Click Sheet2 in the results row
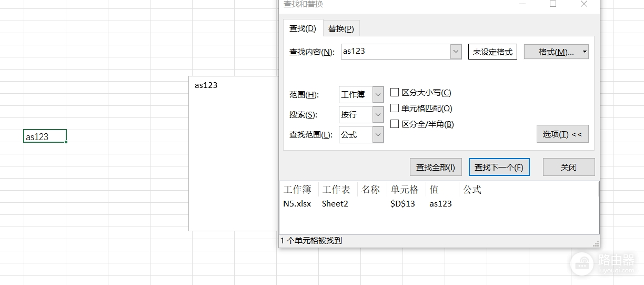 pos(335,204)
